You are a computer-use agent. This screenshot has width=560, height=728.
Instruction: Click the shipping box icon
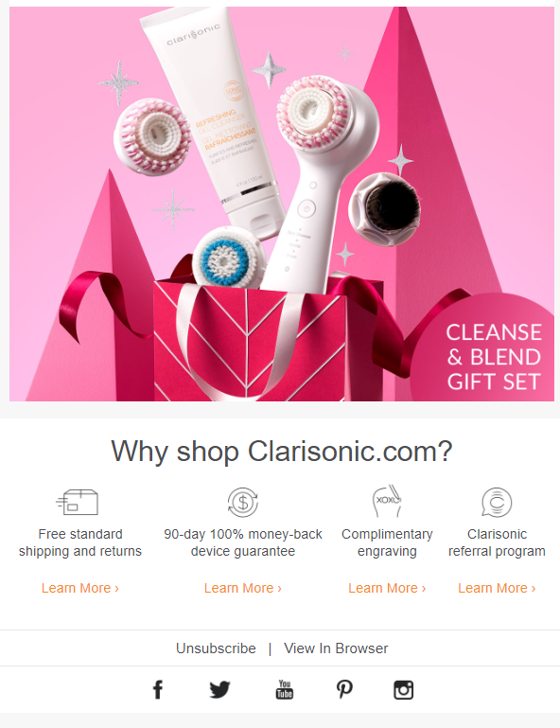tap(78, 502)
